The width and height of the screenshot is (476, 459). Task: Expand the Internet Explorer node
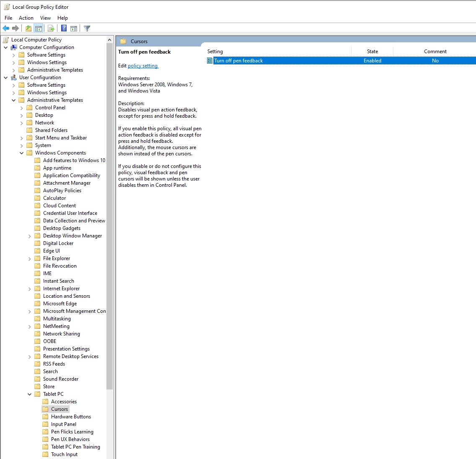(29, 289)
